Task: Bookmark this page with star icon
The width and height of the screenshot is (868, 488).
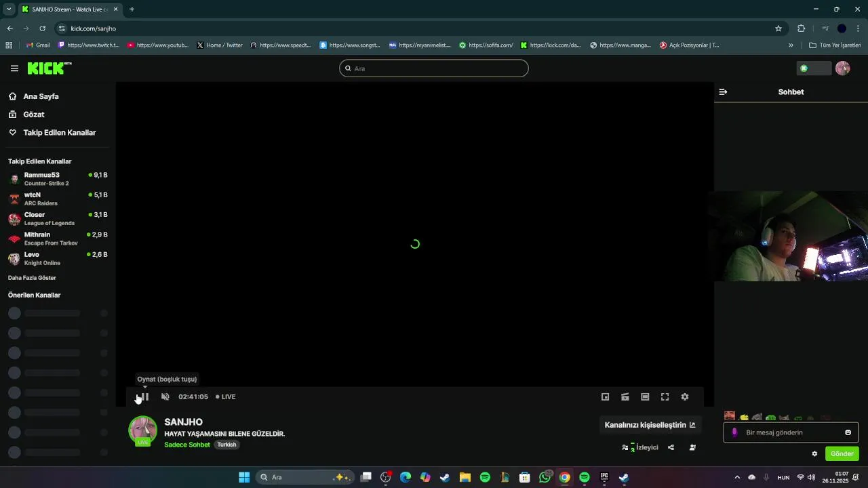Action: (778, 28)
